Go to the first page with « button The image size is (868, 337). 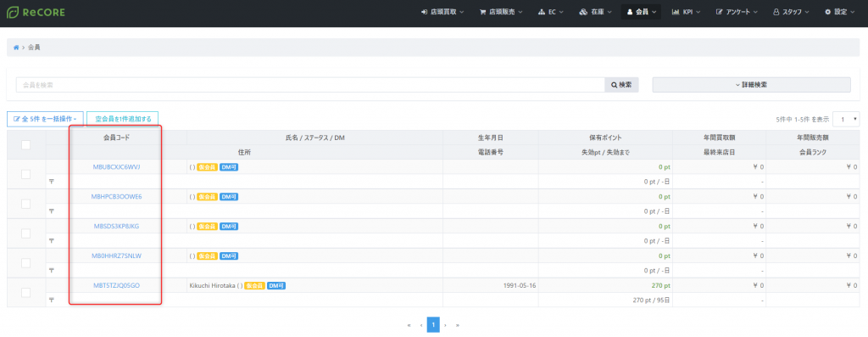point(409,325)
